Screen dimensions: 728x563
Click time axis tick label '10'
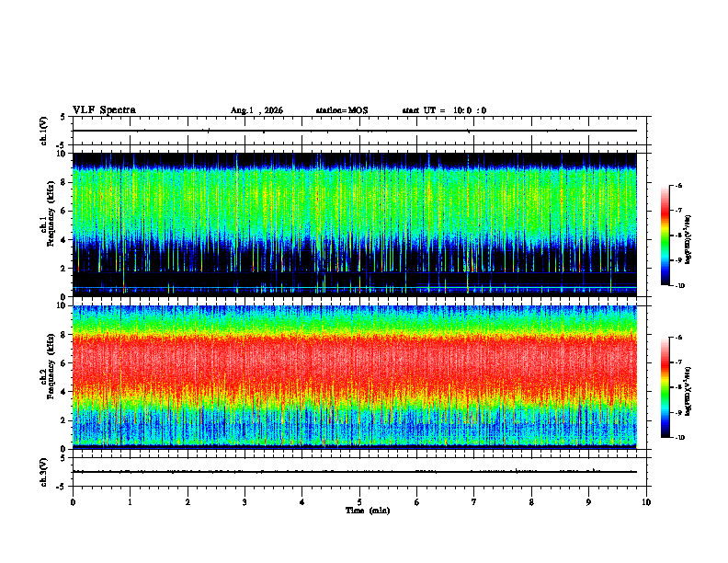(646, 502)
